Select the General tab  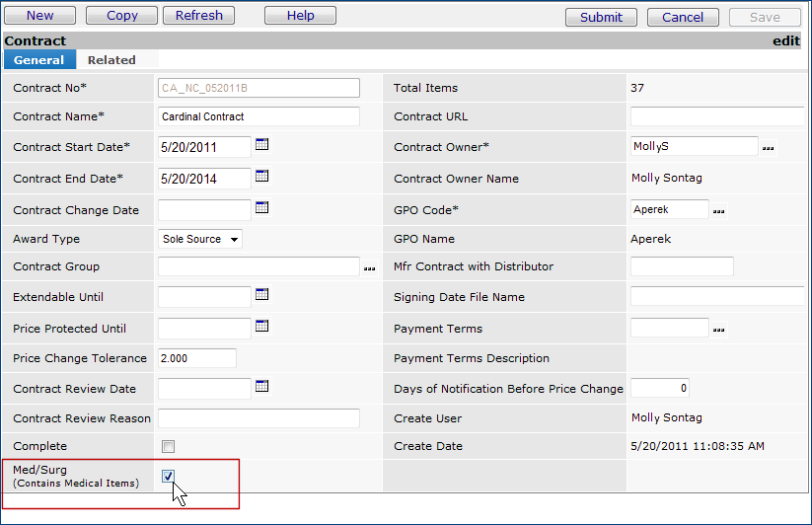(x=39, y=60)
